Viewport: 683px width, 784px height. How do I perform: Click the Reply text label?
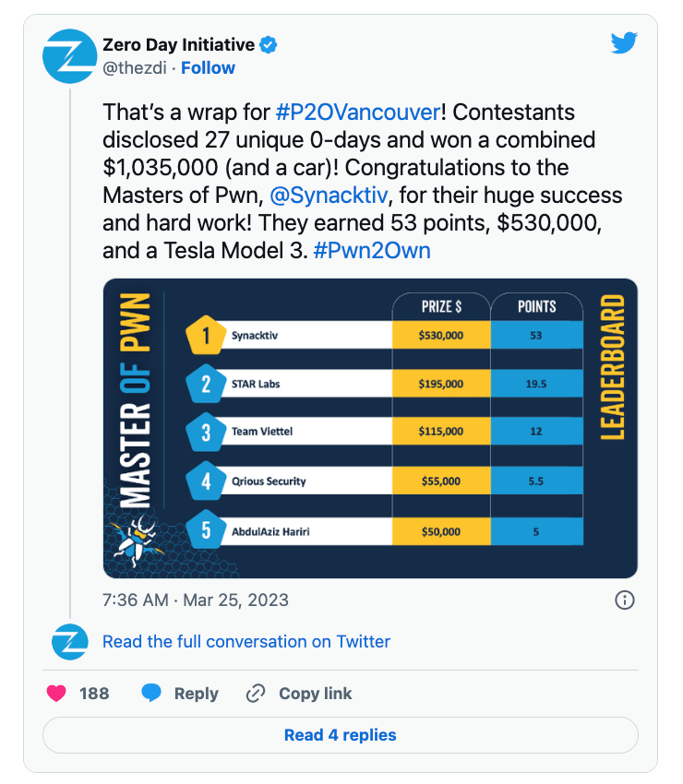tap(196, 694)
